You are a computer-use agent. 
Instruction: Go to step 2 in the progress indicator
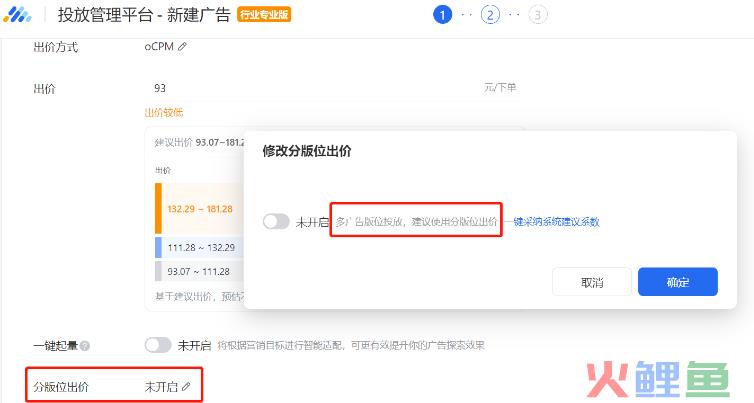pos(490,15)
